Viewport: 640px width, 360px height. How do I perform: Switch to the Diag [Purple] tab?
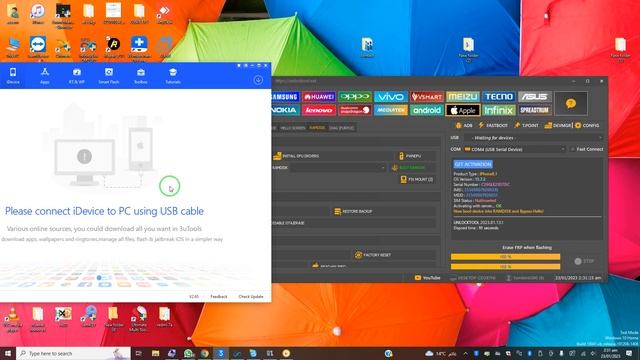342,128
